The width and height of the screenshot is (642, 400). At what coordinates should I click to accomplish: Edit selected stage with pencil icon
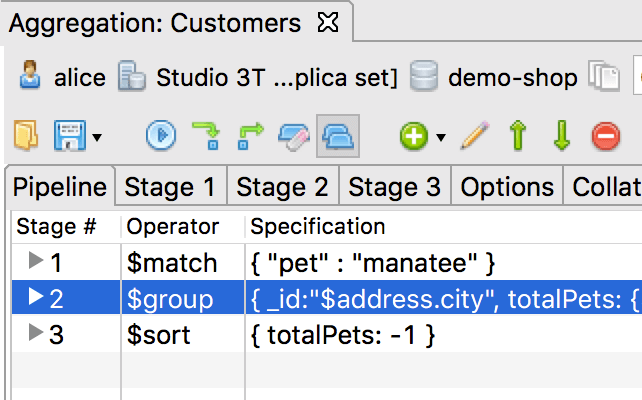pyautogui.click(x=475, y=135)
